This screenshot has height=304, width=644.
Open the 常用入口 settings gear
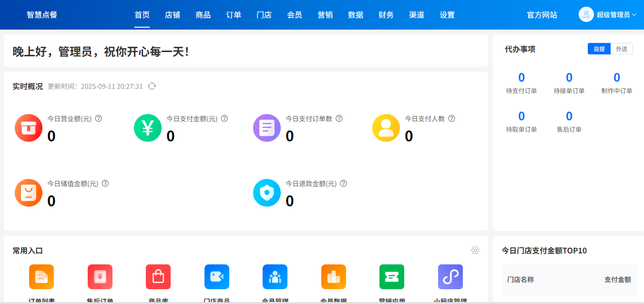coord(475,250)
